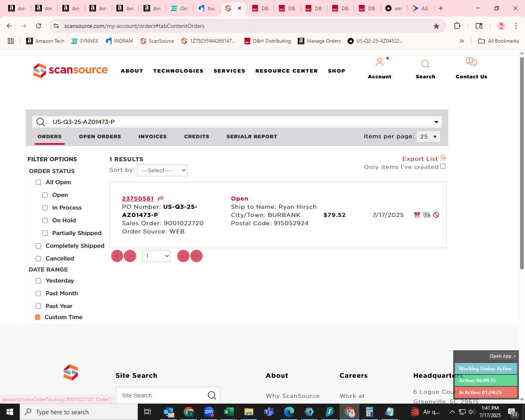Switch to the Open Orders tab
This screenshot has height=420, width=525.
click(x=100, y=137)
